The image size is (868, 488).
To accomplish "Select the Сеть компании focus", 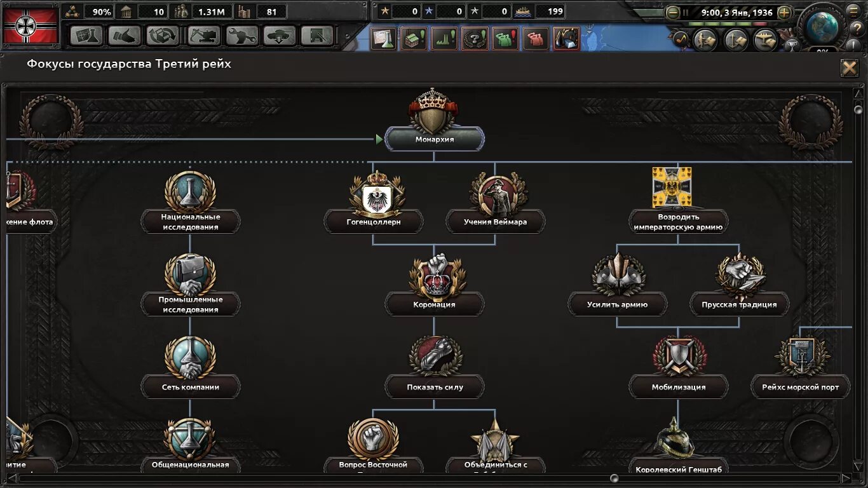I will tap(191, 387).
